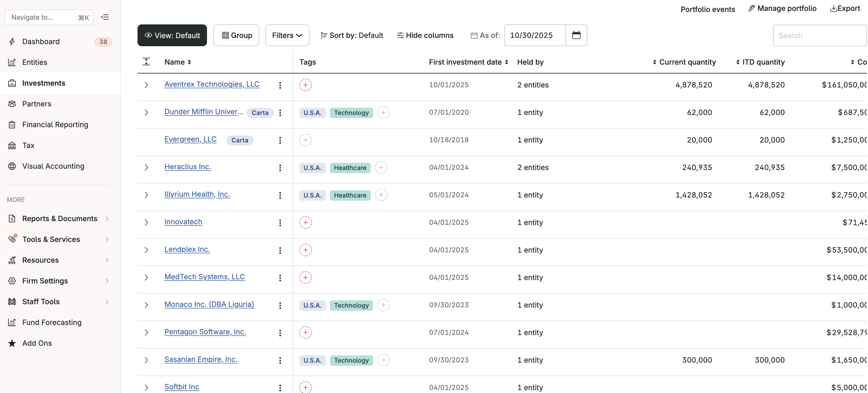This screenshot has width=868, height=393.
Task: Open the Dunder Mifflin University link
Action: point(204,112)
